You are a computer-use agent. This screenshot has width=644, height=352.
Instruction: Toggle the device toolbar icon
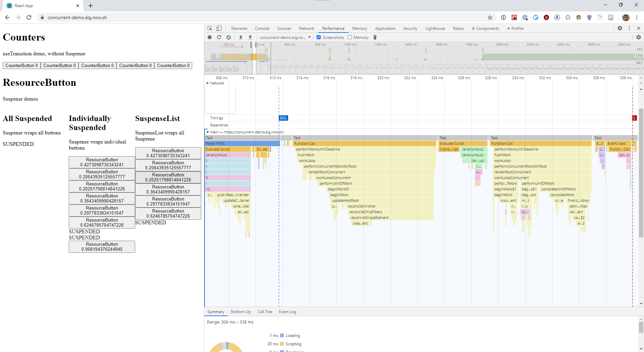(219, 28)
